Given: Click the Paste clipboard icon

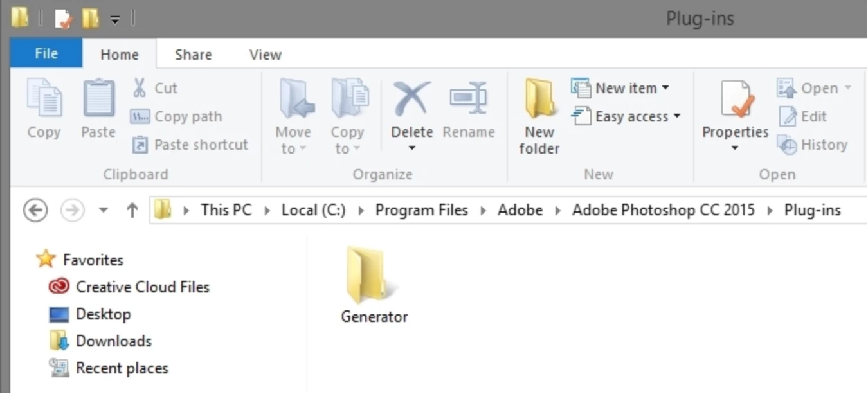Looking at the screenshot, I should pos(98,99).
